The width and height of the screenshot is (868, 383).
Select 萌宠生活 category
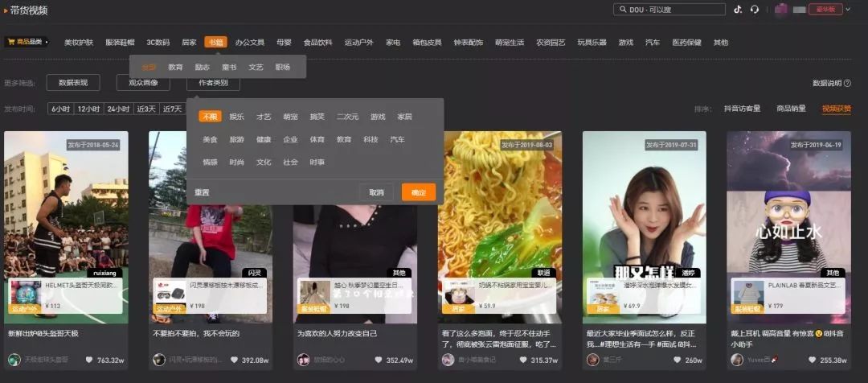(x=510, y=43)
